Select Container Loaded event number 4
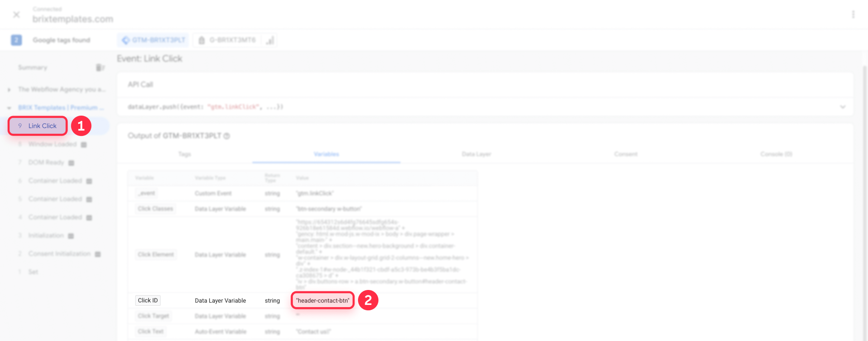The width and height of the screenshot is (868, 341). 55,217
